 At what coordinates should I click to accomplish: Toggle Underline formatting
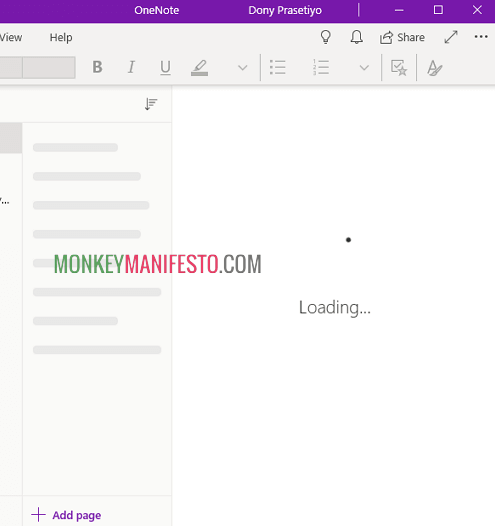click(165, 67)
